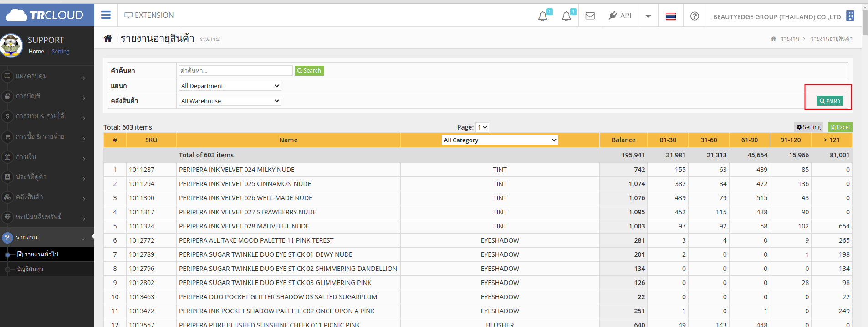This screenshot has width=868, height=327.
Task: Expand คลังสินค้า sidebar menu
Action: (47, 197)
